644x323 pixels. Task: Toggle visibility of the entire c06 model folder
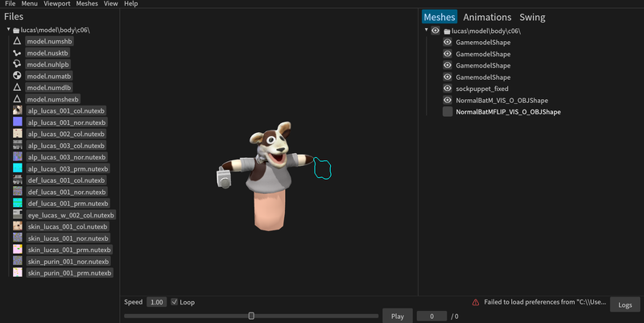click(x=436, y=31)
